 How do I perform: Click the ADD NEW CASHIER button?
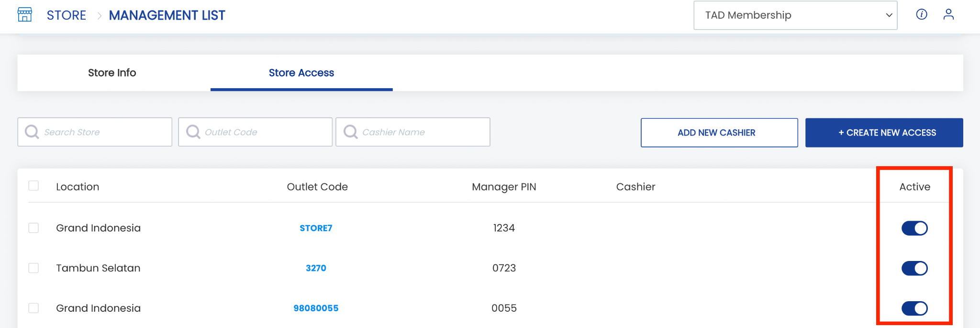coord(719,133)
